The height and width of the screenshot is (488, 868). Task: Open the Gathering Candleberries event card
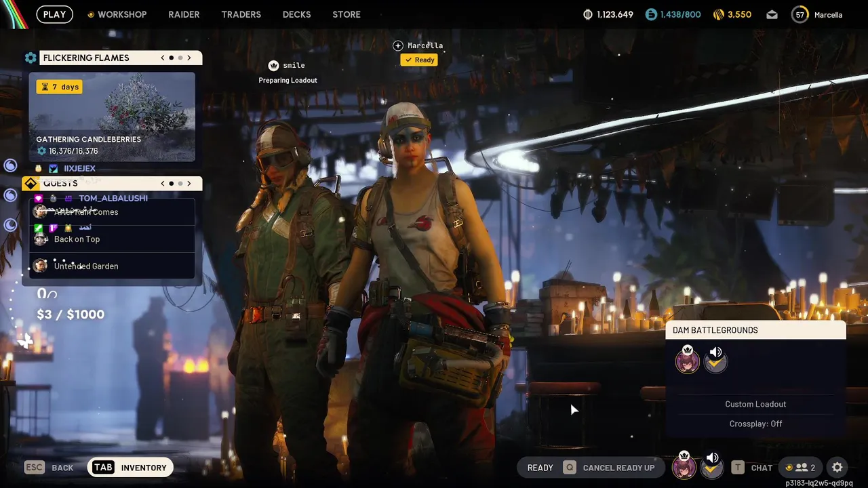112,117
